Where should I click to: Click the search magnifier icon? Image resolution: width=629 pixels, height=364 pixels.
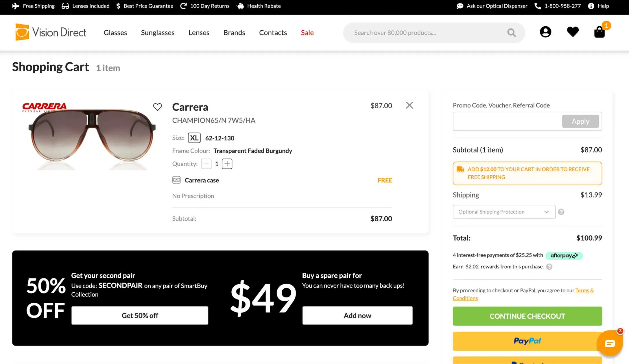coord(511,33)
